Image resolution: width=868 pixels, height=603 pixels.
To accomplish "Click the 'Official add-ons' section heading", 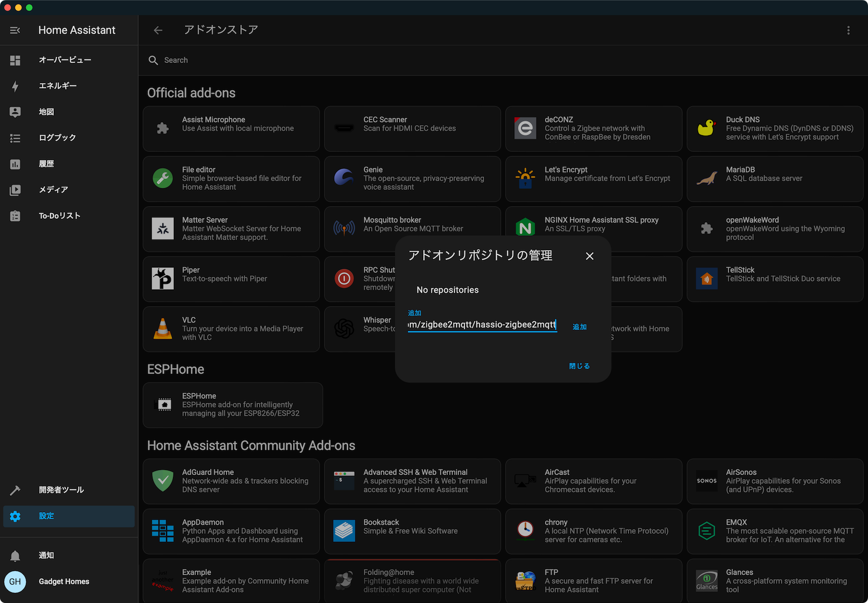I will tap(191, 93).
